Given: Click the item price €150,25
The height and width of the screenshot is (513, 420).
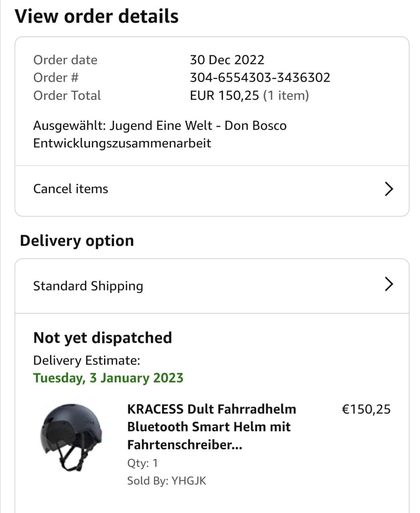Looking at the screenshot, I should [366, 409].
